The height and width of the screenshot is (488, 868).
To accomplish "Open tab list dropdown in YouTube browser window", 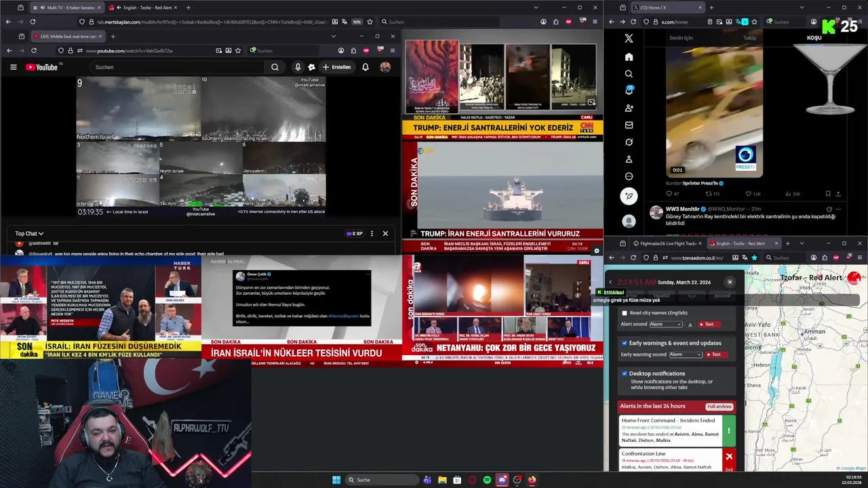I will coord(333,36).
